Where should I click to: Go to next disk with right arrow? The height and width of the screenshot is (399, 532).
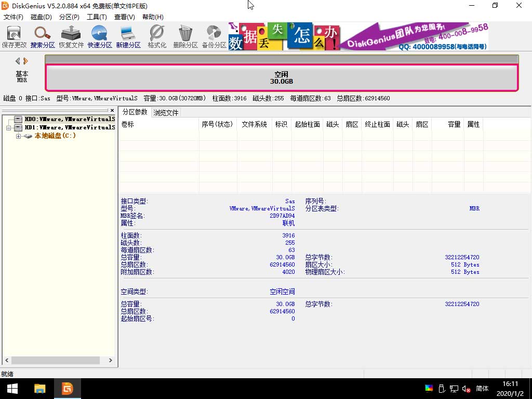[26, 61]
